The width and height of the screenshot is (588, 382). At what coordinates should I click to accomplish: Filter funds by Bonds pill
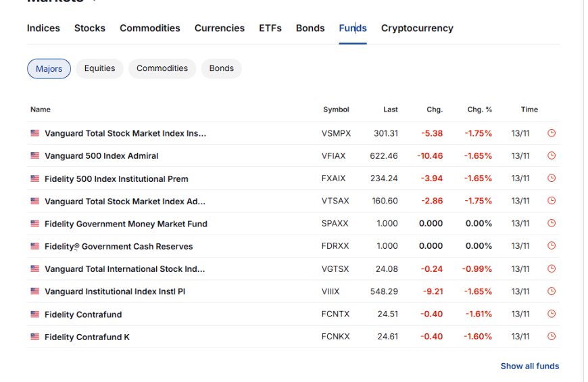click(221, 68)
